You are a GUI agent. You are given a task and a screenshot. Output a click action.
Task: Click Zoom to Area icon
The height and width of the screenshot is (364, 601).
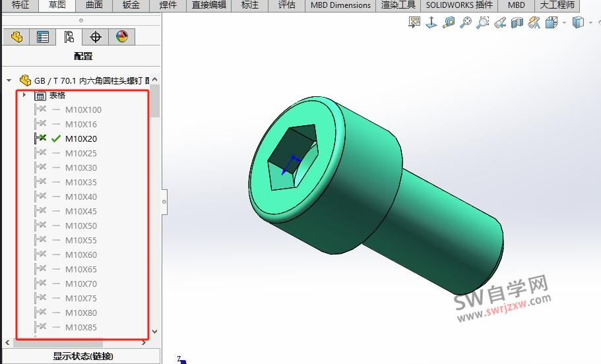coord(483,22)
